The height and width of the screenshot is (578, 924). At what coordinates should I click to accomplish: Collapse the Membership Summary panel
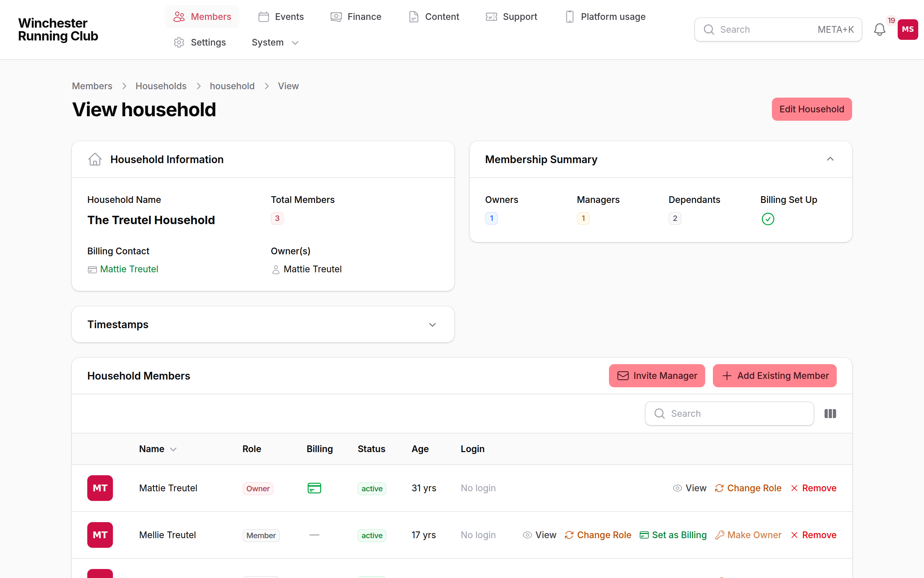(830, 159)
